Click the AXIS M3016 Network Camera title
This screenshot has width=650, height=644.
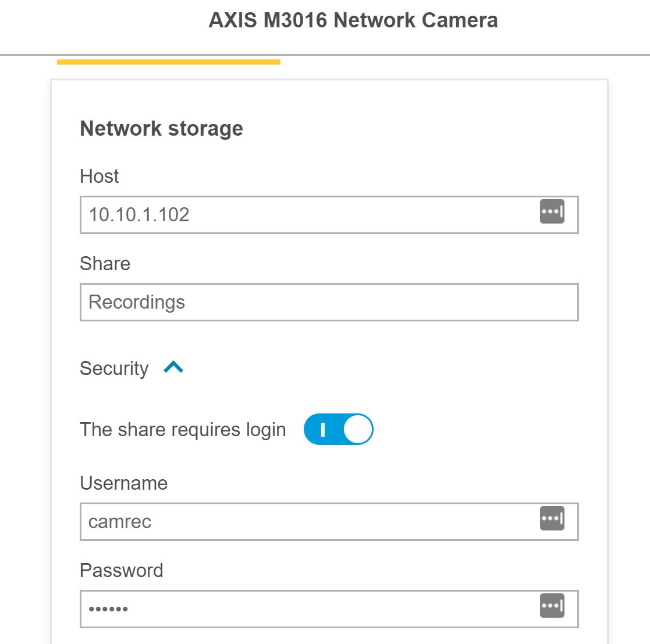pyautogui.click(x=353, y=20)
